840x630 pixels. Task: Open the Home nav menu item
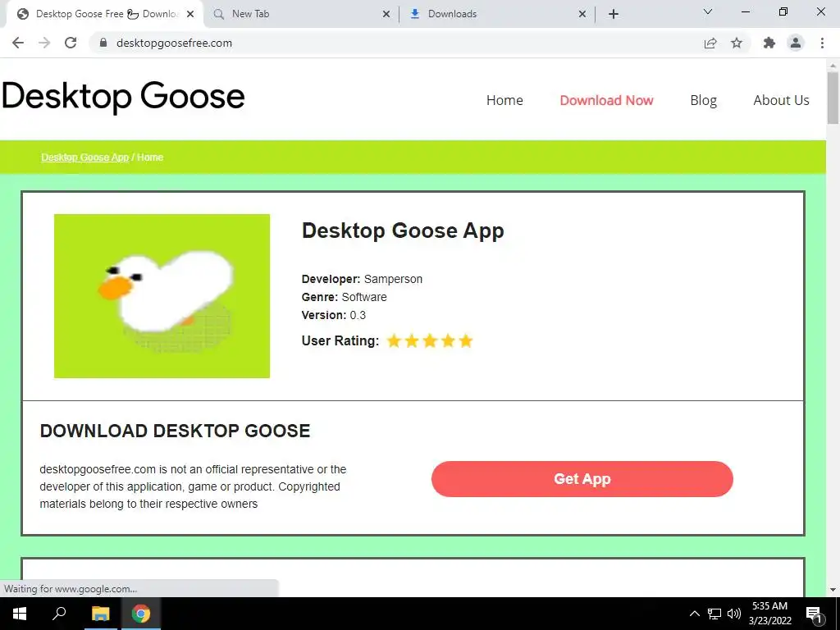[x=504, y=100]
